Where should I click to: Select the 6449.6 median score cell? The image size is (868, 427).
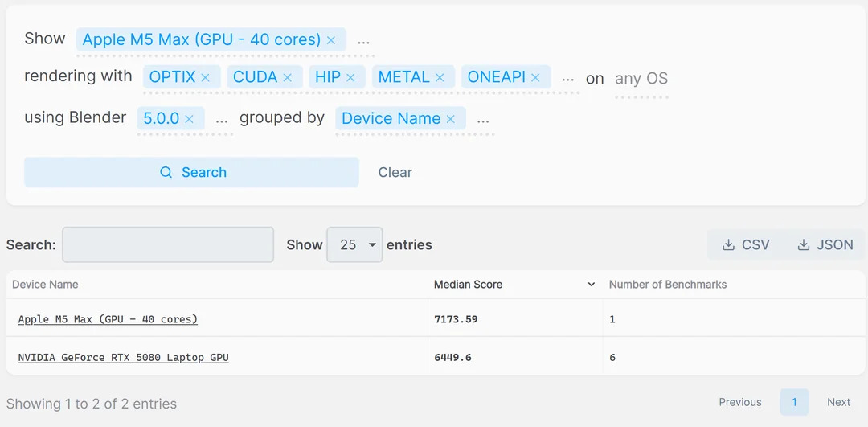pos(515,357)
